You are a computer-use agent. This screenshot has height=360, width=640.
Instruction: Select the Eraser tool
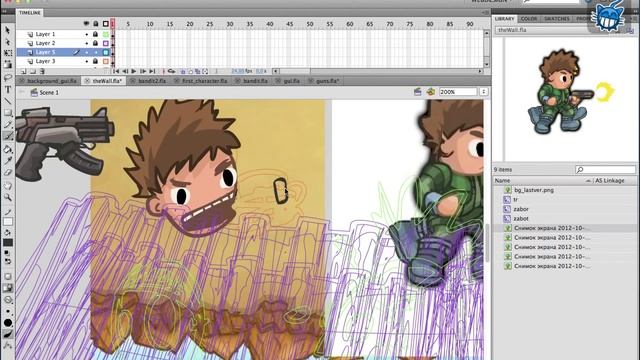pyautogui.click(x=8, y=173)
